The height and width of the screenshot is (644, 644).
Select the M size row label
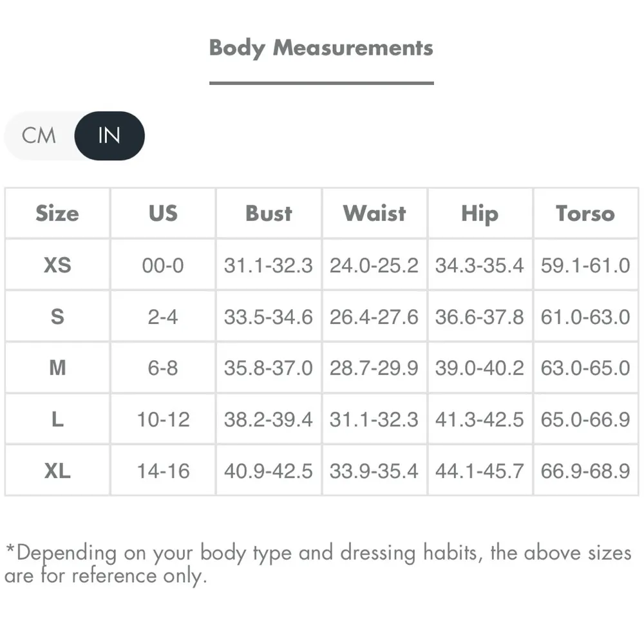pos(57,368)
